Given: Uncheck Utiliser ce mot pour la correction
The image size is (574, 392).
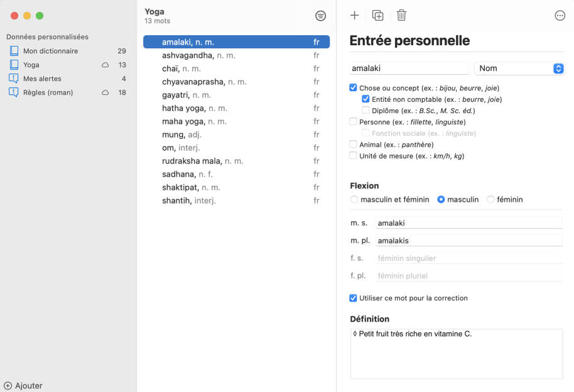Looking at the screenshot, I should coord(353,298).
